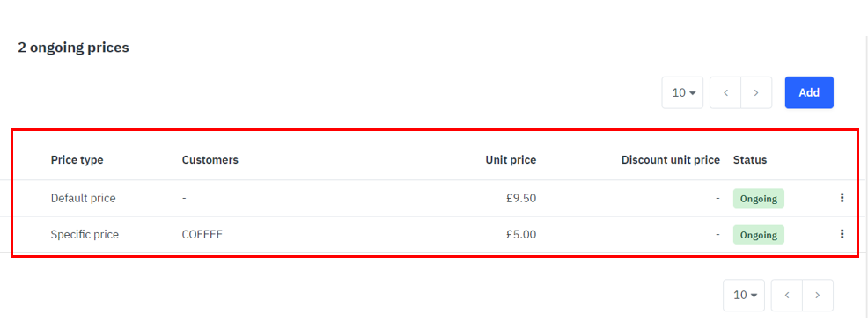This screenshot has width=868, height=322.
Task: Go to previous page using top arrow
Action: pyautogui.click(x=725, y=92)
